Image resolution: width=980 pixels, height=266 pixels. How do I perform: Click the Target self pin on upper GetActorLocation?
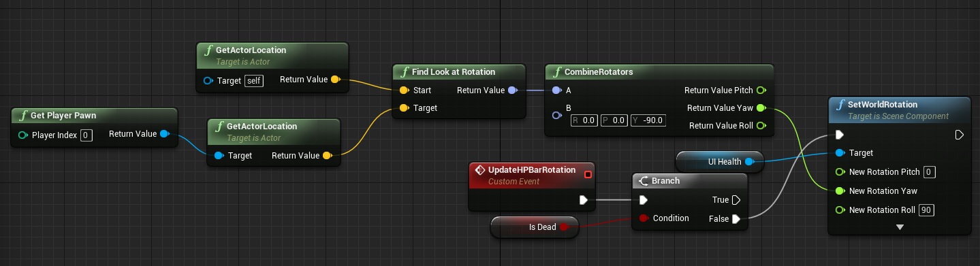point(208,80)
